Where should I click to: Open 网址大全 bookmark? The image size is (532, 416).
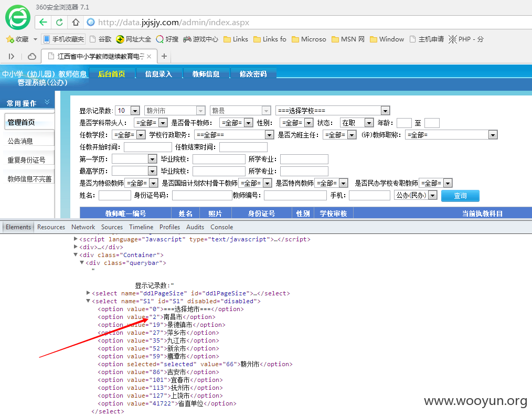133,39
